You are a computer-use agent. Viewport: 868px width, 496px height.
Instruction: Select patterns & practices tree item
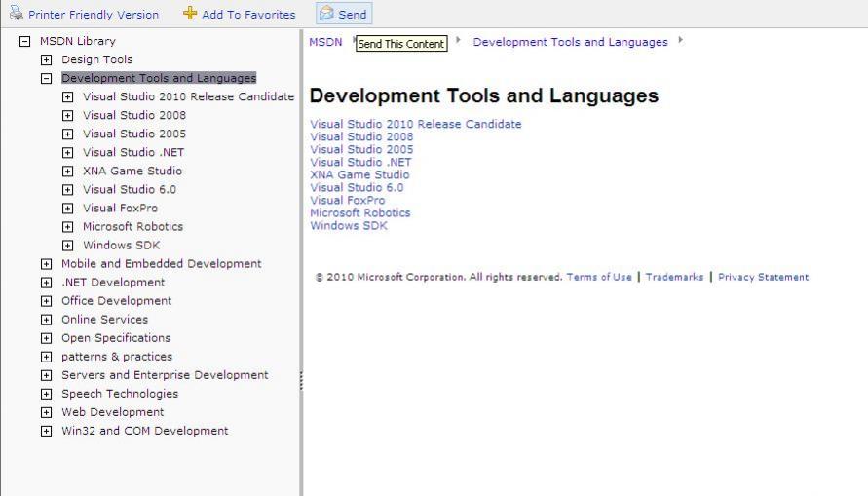pyautogui.click(x=117, y=357)
